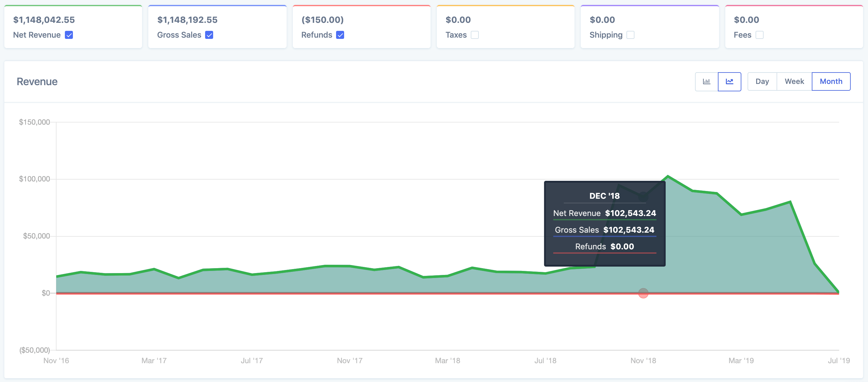Image resolution: width=868 pixels, height=382 pixels.
Task: Switch chart interval to Week
Action: (x=794, y=81)
